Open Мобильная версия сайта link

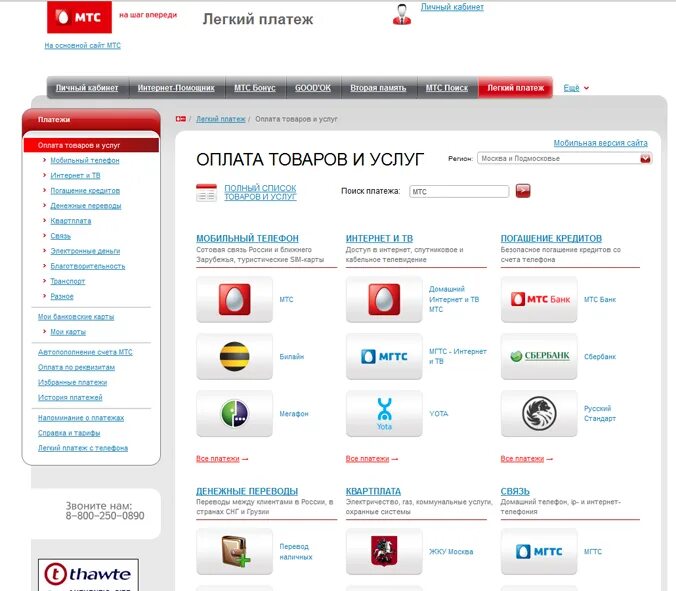(x=601, y=143)
